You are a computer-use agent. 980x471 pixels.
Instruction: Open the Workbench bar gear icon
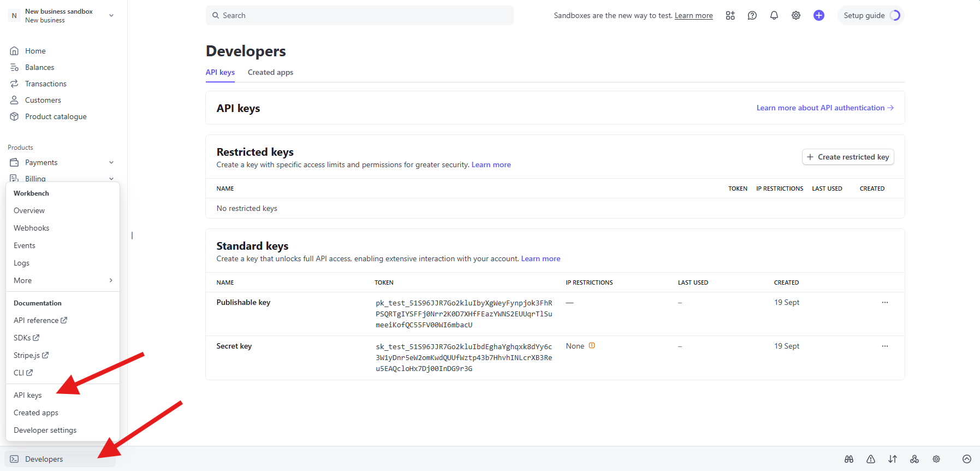tap(936, 459)
